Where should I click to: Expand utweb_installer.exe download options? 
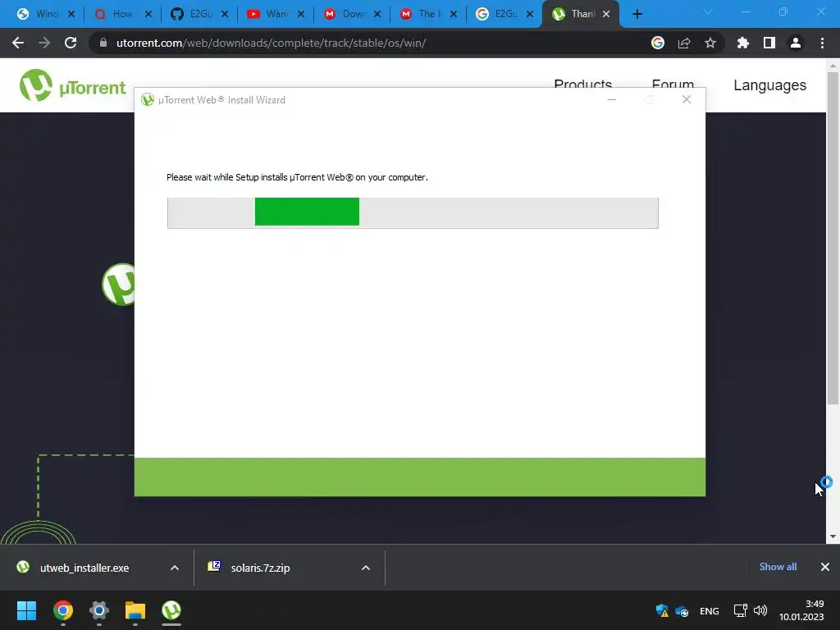(x=175, y=568)
